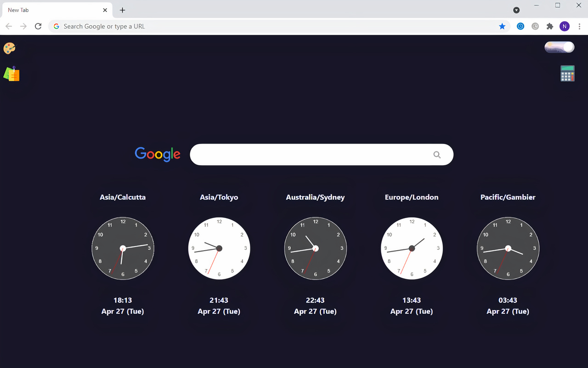Click the forward navigation arrow
Viewport: 588px width, 368px height.
coord(23,26)
